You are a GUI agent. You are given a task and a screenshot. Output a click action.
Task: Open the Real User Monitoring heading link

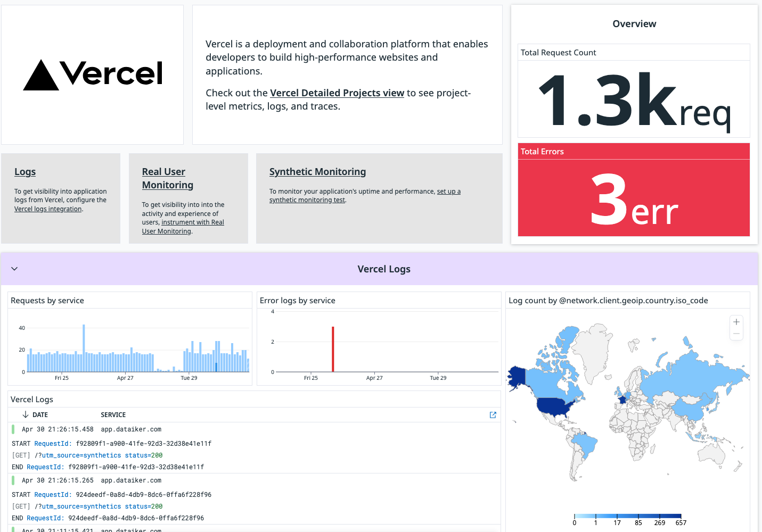167,178
